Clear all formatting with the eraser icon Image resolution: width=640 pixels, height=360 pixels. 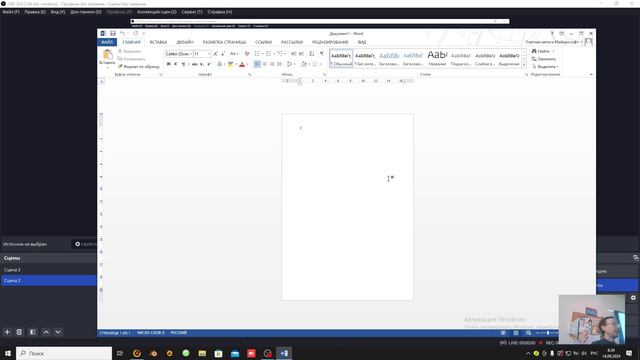click(x=247, y=54)
